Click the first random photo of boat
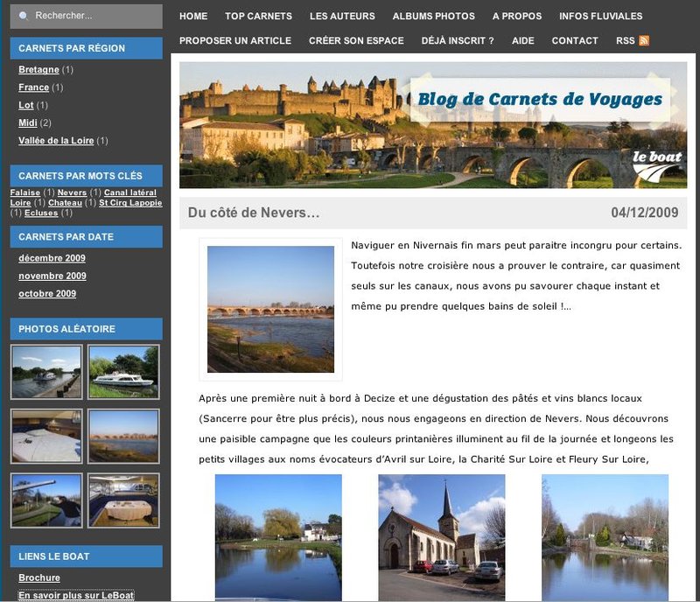700x602 pixels. coord(47,372)
